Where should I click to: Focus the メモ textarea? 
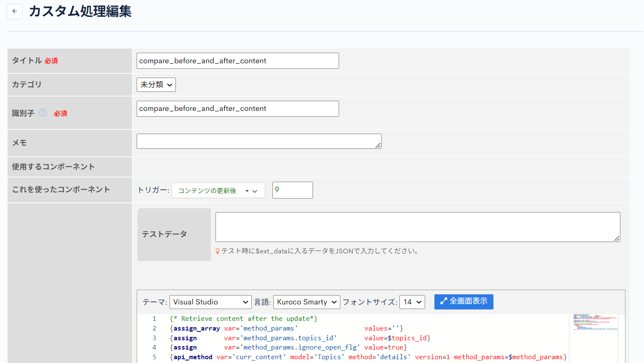coord(259,141)
